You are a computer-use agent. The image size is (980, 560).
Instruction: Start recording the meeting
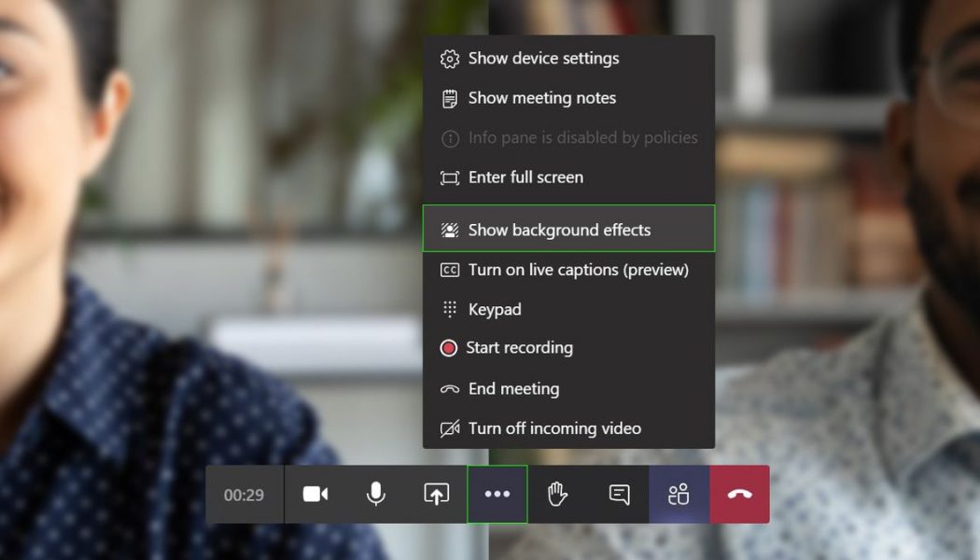coord(518,347)
